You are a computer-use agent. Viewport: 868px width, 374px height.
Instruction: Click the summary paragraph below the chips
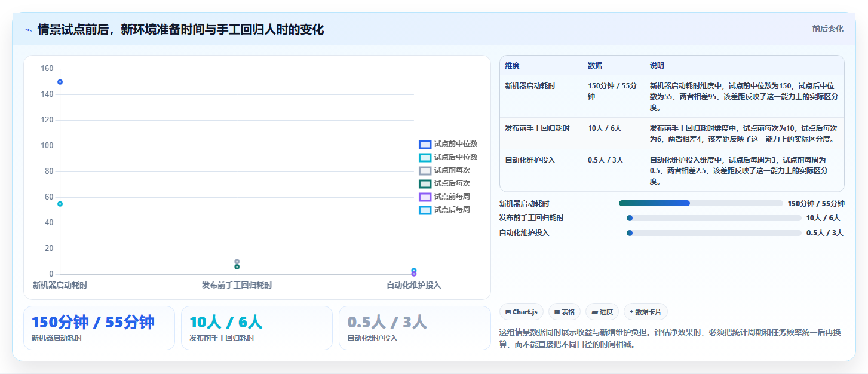(671, 339)
